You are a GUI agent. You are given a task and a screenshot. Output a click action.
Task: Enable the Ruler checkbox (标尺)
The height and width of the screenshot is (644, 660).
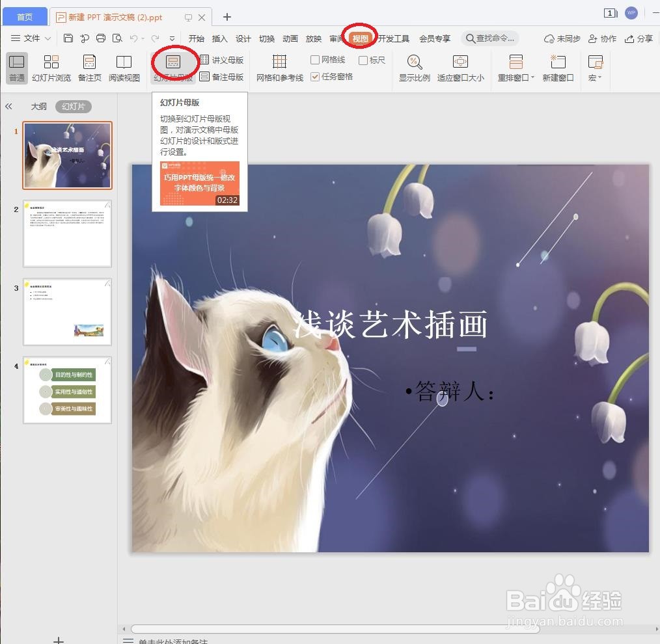click(x=363, y=60)
